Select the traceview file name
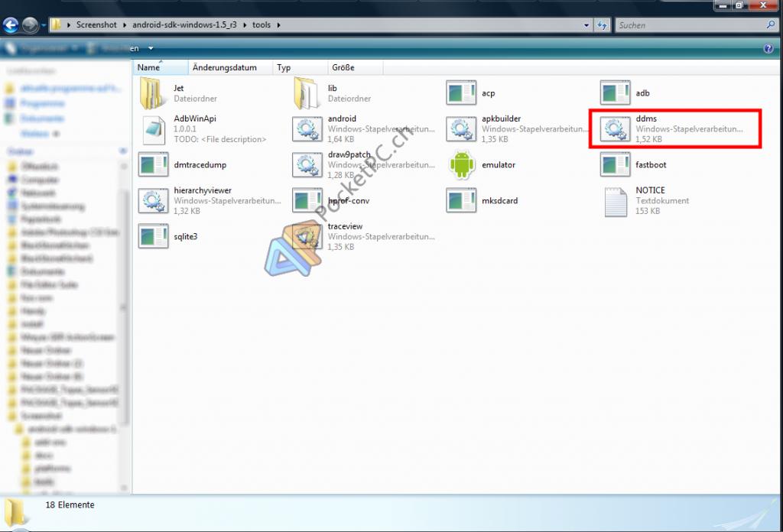This screenshot has width=783, height=532. click(345, 226)
